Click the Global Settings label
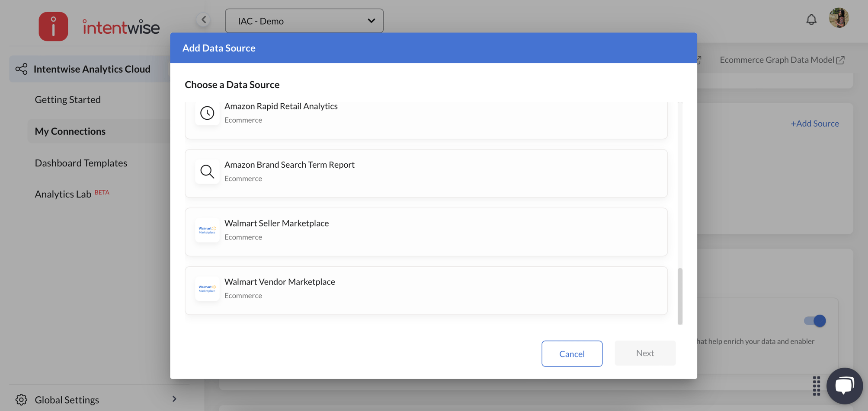The width and height of the screenshot is (868, 411). tap(67, 400)
